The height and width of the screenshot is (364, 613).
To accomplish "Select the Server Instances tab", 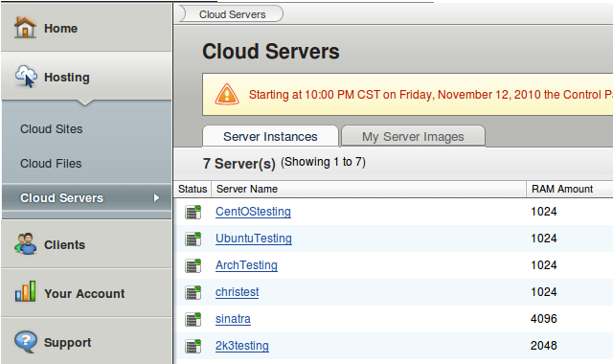I will 270,136.
